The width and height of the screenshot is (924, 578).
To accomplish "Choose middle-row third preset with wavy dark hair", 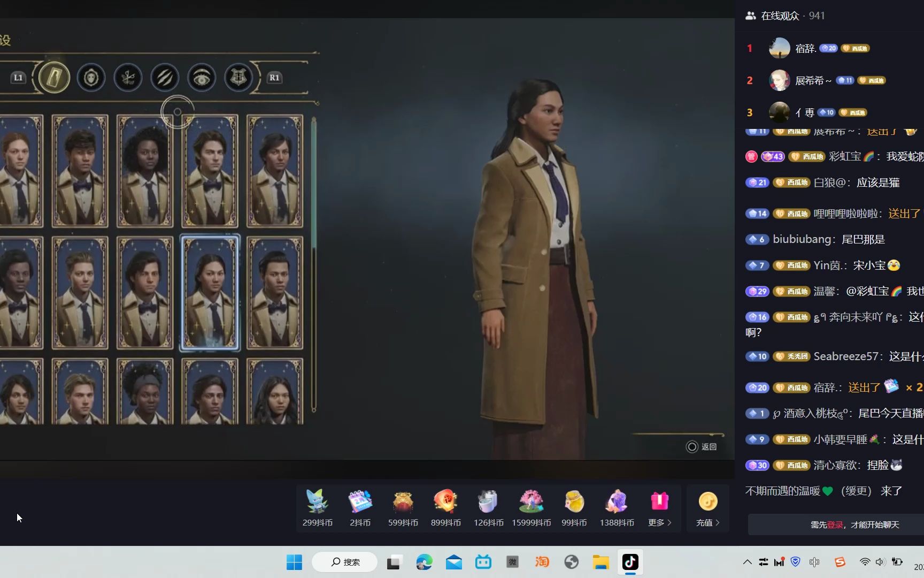I will [145, 293].
